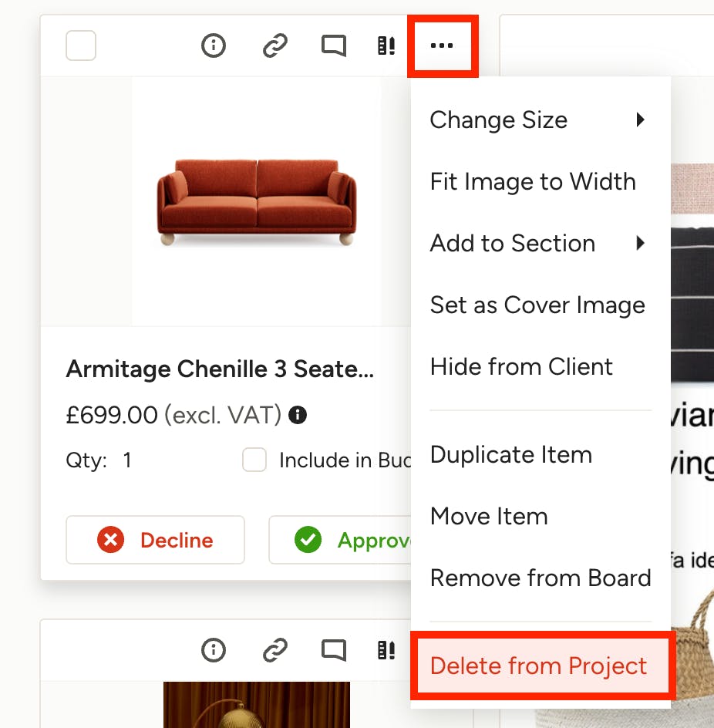Open the red sofa product image
This screenshot has height=728, width=714.
257,202
